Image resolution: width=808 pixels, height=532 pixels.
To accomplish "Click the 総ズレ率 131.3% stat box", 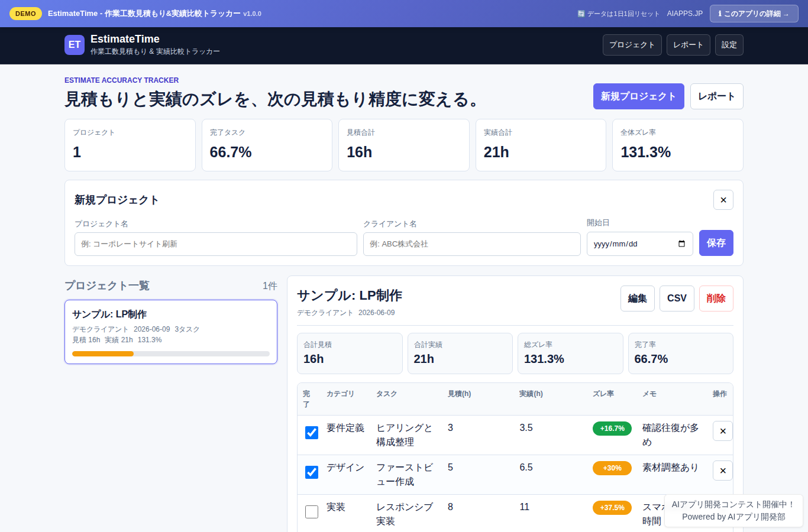I will click(570, 353).
